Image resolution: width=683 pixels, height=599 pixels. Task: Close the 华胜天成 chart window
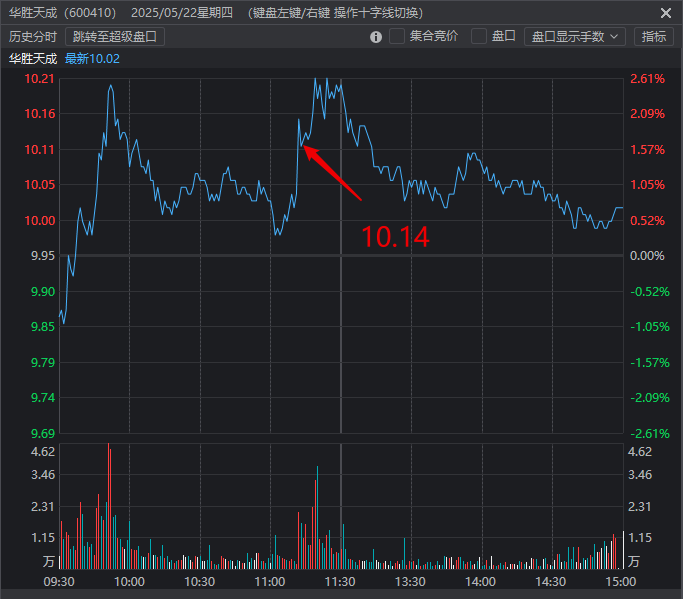click(666, 13)
